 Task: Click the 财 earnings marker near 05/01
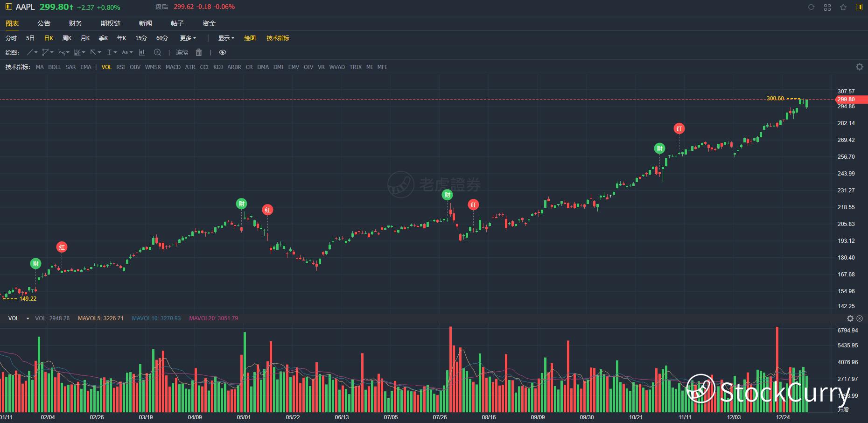point(241,204)
